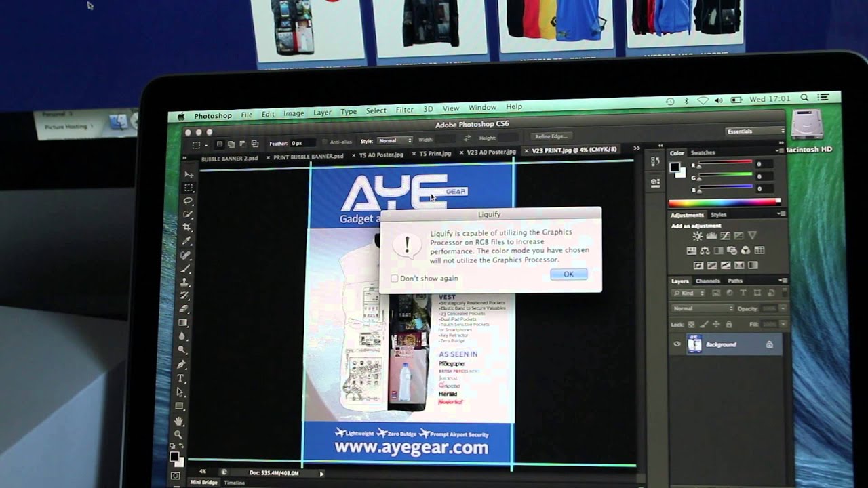Switch to the Channels tab
The image size is (868, 488).
click(708, 281)
